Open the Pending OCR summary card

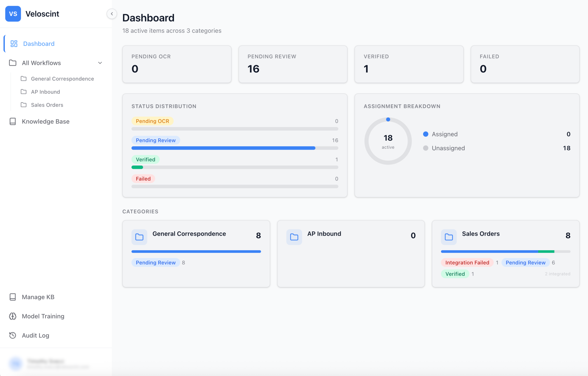177,64
